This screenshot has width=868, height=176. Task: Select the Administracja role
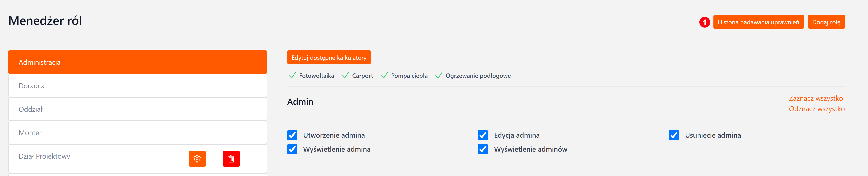138,62
